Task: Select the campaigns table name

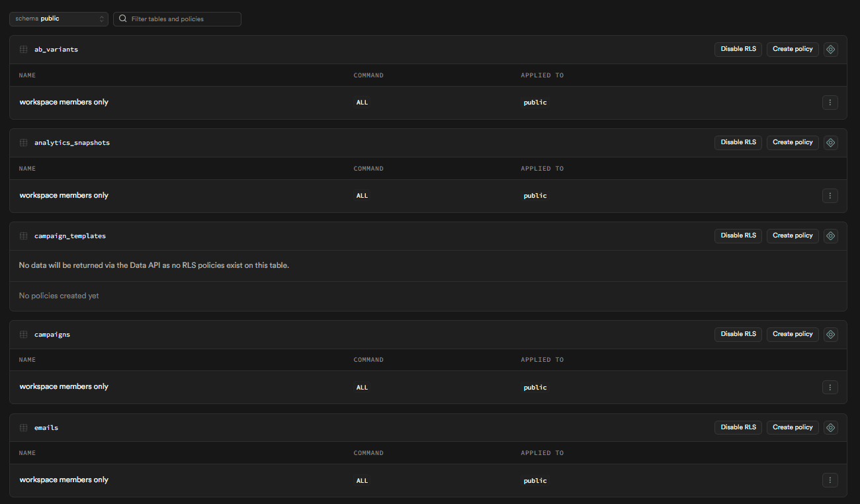Action: 52,335
